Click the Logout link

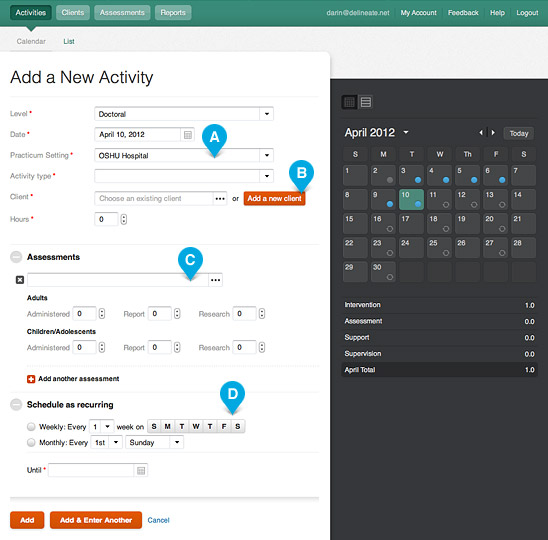(x=527, y=13)
